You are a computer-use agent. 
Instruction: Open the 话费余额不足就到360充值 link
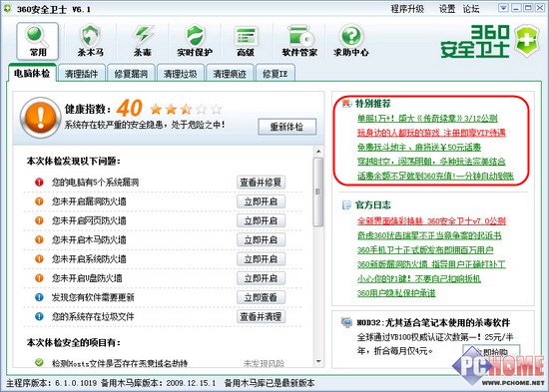coord(435,176)
